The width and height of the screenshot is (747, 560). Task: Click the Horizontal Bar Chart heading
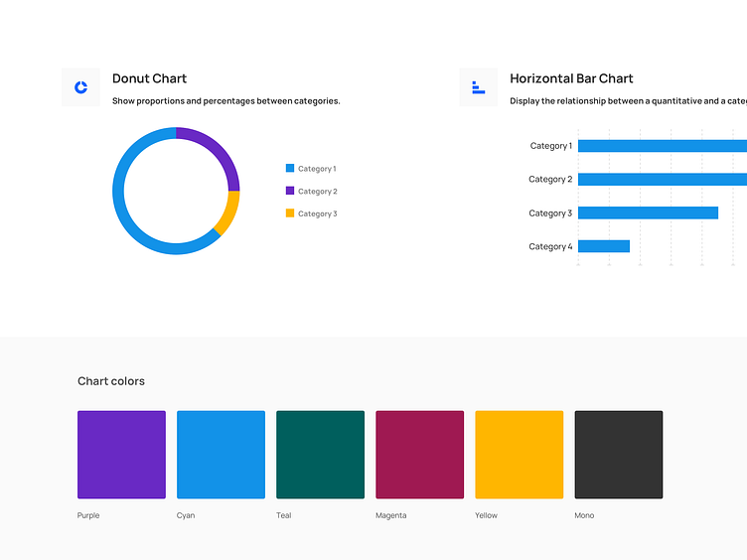pyautogui.click(x=571, y=78)
